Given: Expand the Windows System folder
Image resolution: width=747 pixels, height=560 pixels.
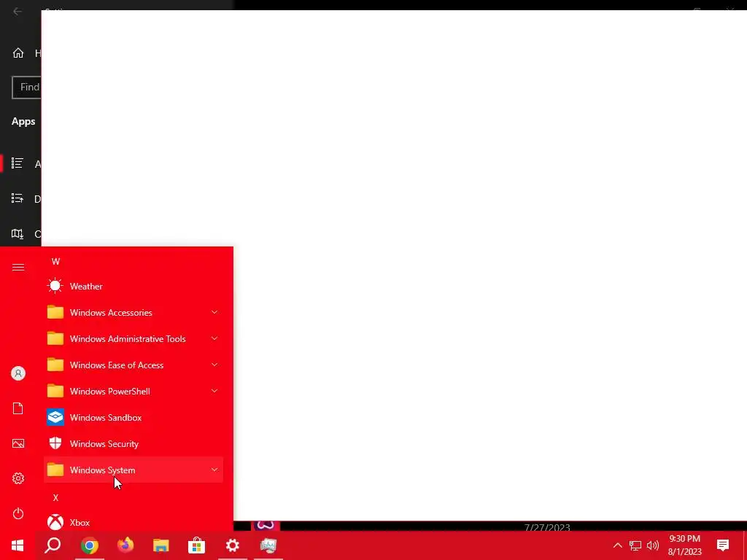Looking at the screenshot, I should [x=133, y=470].
